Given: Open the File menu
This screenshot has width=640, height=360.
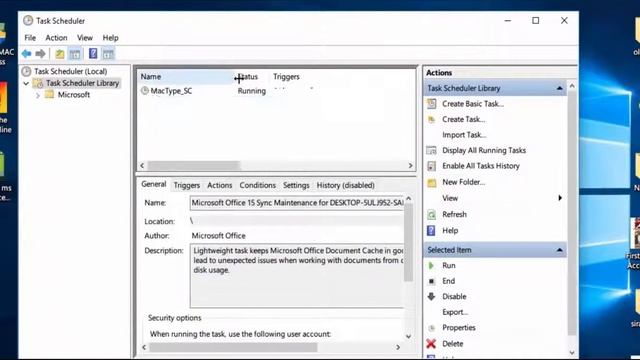Looking at the screenshot, I should (30, 38).
